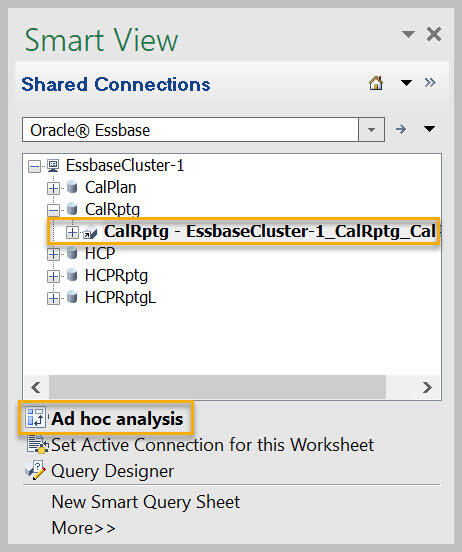462x552 pixels.
Task: Open the black arrow menu beside go arrow
Action: (429, 129)
